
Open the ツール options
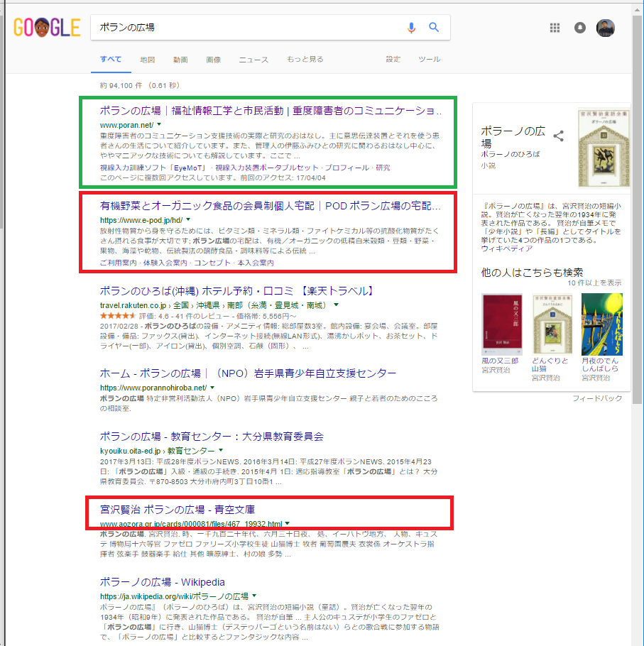[x=430, y=60]
